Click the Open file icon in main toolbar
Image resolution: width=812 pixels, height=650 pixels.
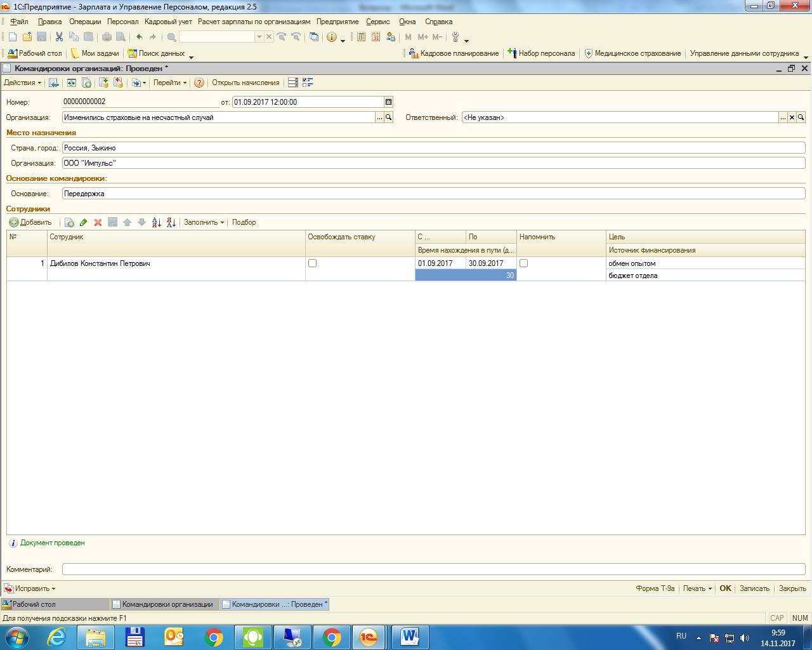[27, 37]
